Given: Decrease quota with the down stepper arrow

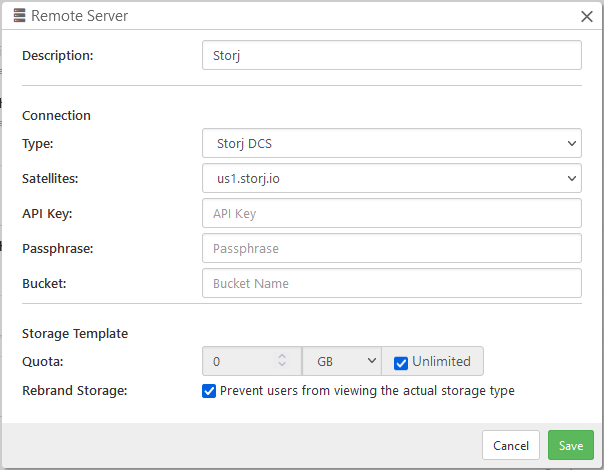Looking at the screenshot, I should [282, 364].
